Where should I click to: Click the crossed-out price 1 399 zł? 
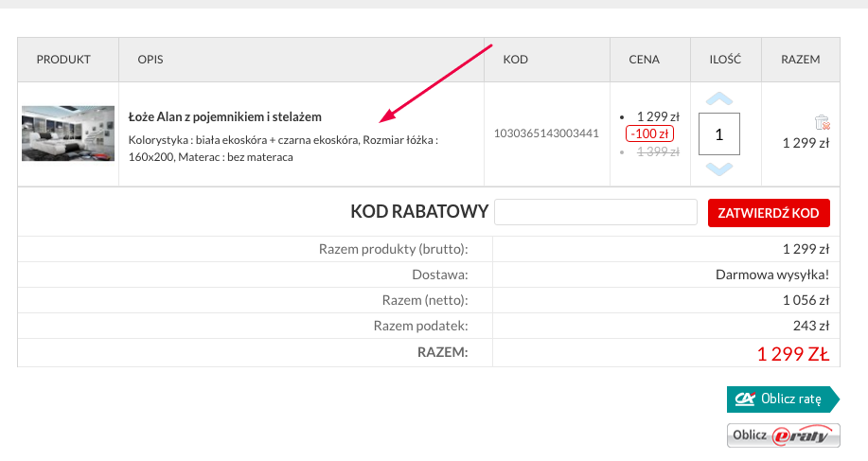pos(658,151)
